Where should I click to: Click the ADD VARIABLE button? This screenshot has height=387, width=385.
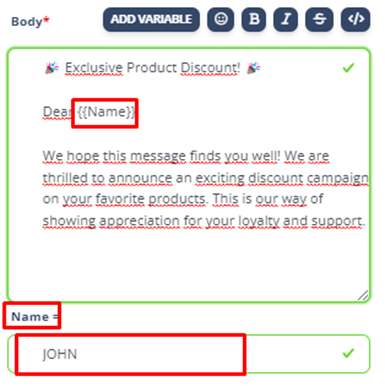pos(151,19)
